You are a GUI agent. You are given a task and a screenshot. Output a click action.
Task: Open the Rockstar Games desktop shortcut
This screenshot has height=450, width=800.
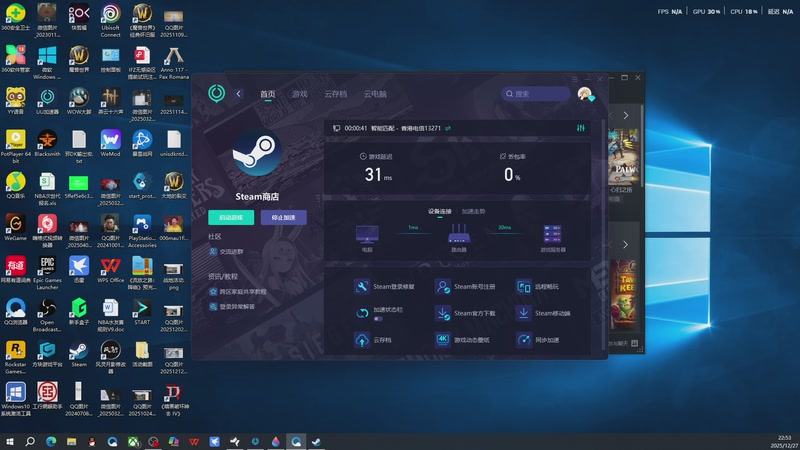(15, 357)
